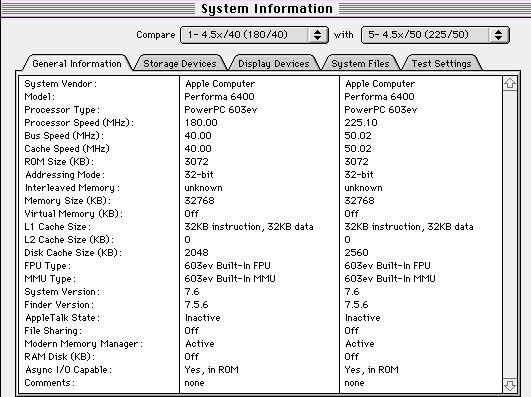This screenshot has height=397, width=531.
Task: Click the "AppleTalk State:" label
Action: [x=62, y=318]
